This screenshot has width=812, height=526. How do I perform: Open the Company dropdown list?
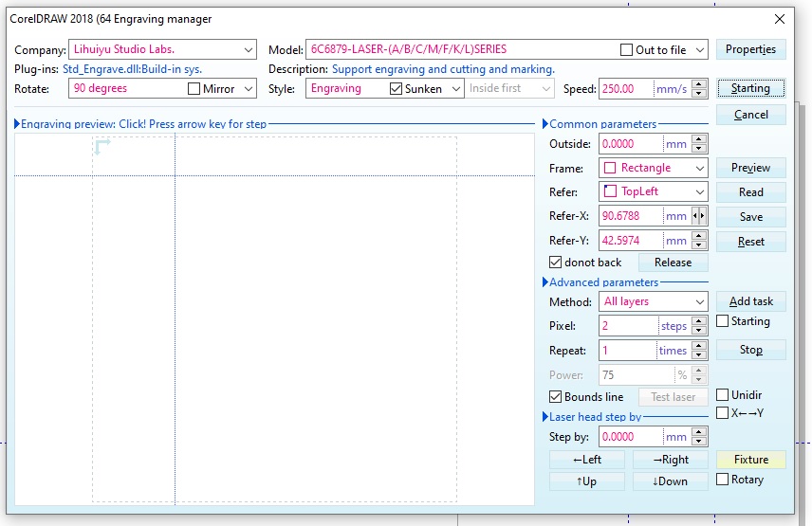click(x=248, y=49)
